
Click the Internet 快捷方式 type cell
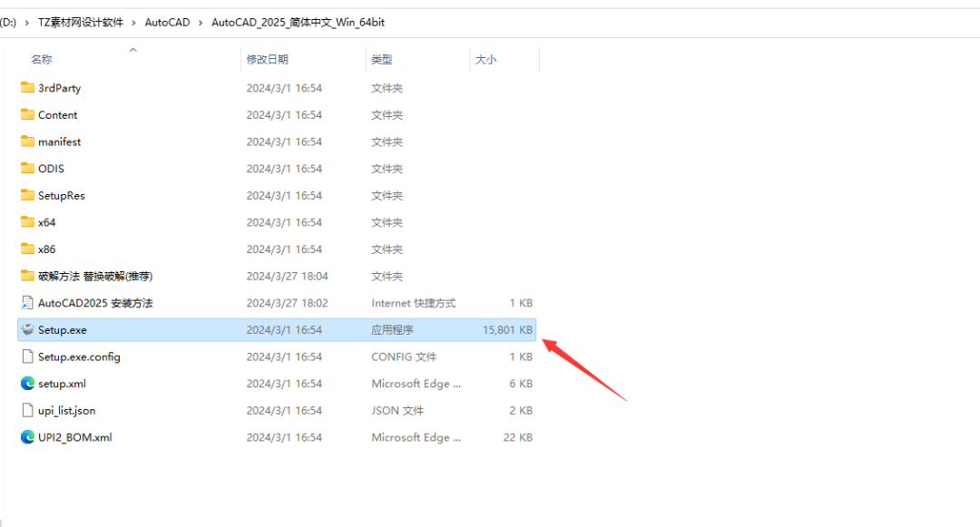point(414,303)
